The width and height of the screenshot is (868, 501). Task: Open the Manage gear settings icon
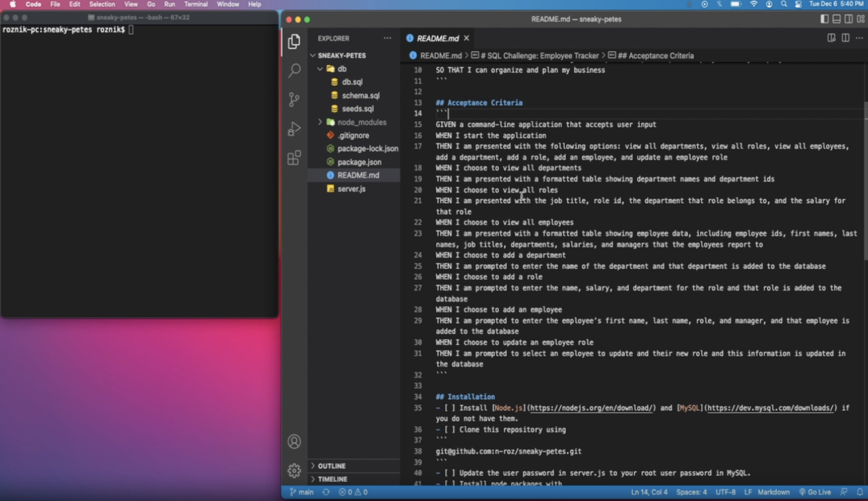[294, 470]
